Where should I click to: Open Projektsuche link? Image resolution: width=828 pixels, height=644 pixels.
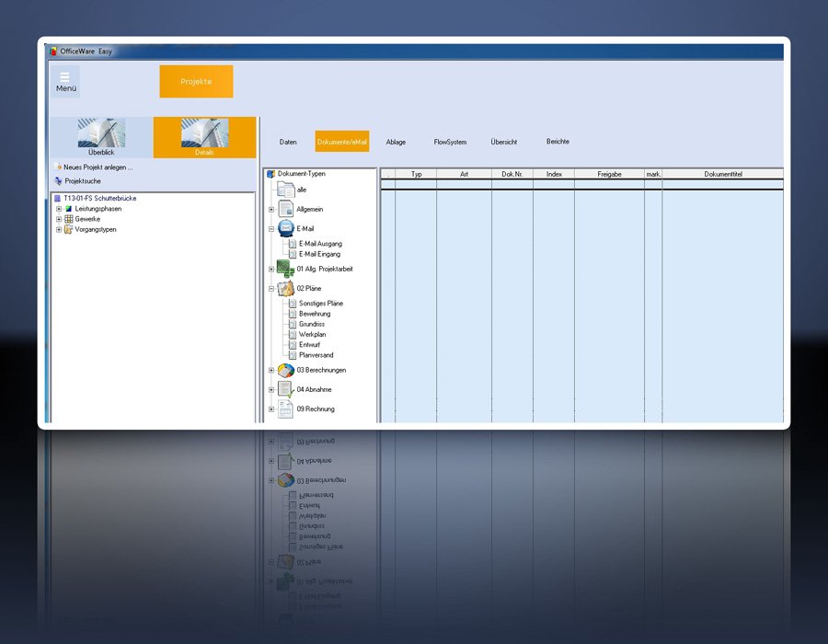(83, 181)
